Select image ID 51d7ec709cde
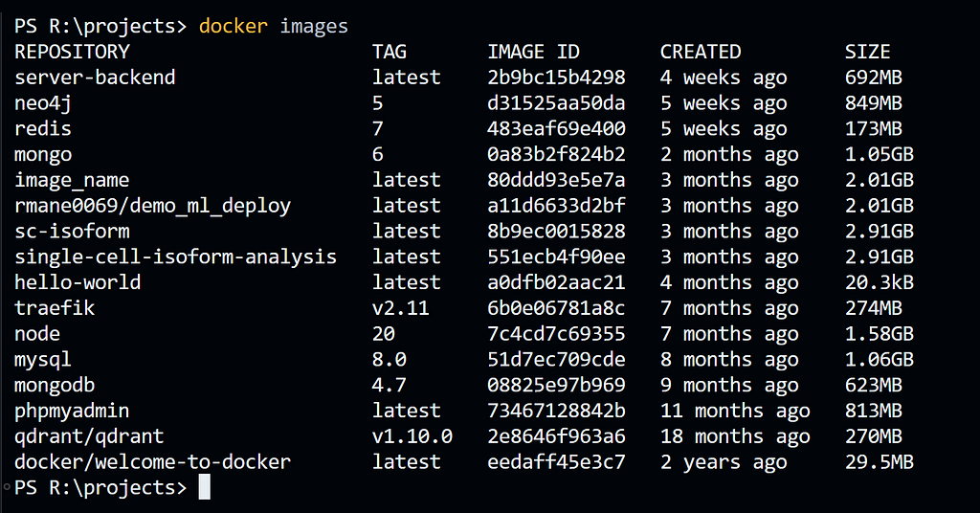The width and height of the screenshot is (980, 513). (556, 359)
